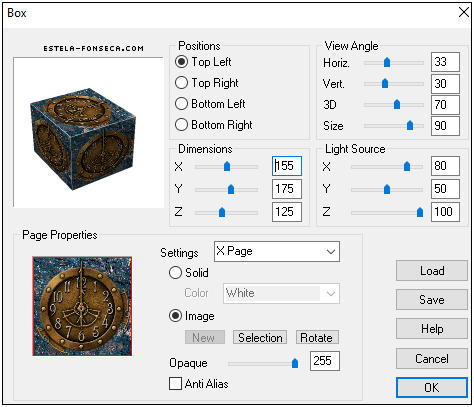The width and height of the screenshot is (474, 407).
Task: Click the clock page image thumbnail
Action: coord(82,306)
